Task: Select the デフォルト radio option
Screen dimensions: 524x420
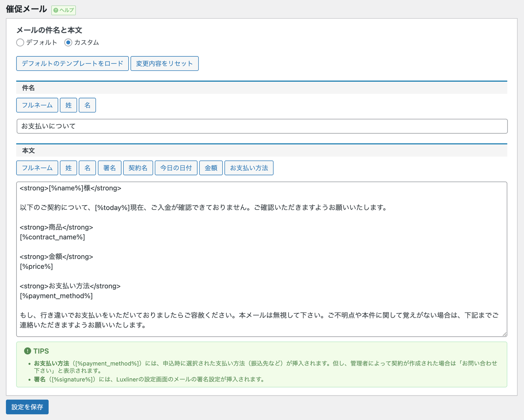Action: [20, 43]
